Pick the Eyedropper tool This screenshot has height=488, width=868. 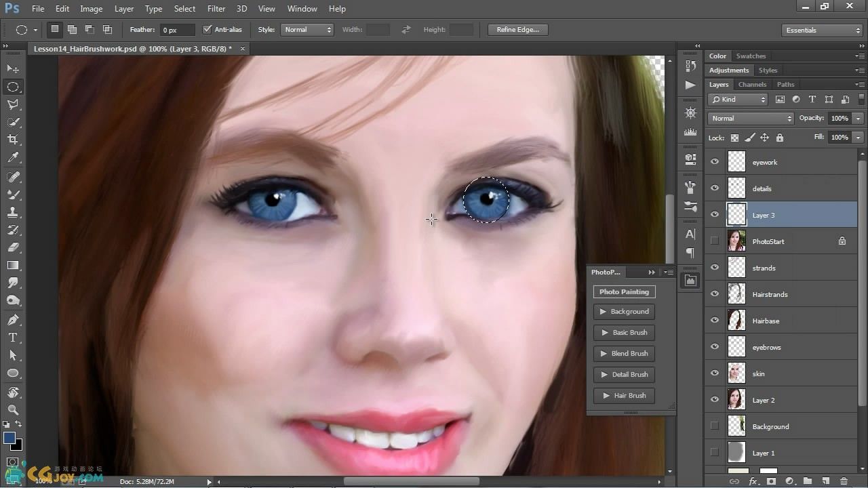point(13,157)
